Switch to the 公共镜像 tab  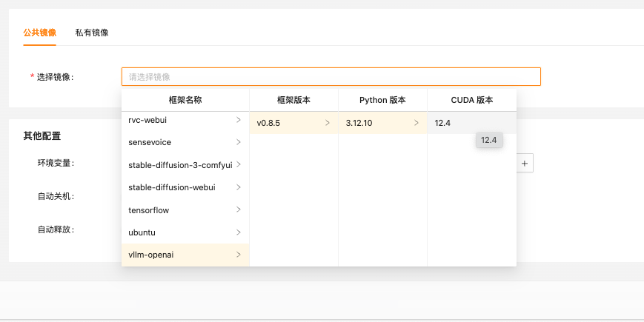(x=40, y=33)
